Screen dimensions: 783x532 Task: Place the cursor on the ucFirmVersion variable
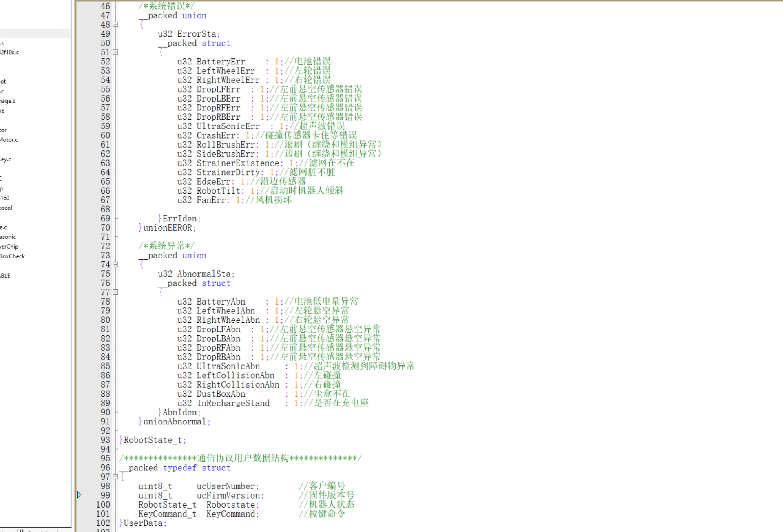click(228, 496)
